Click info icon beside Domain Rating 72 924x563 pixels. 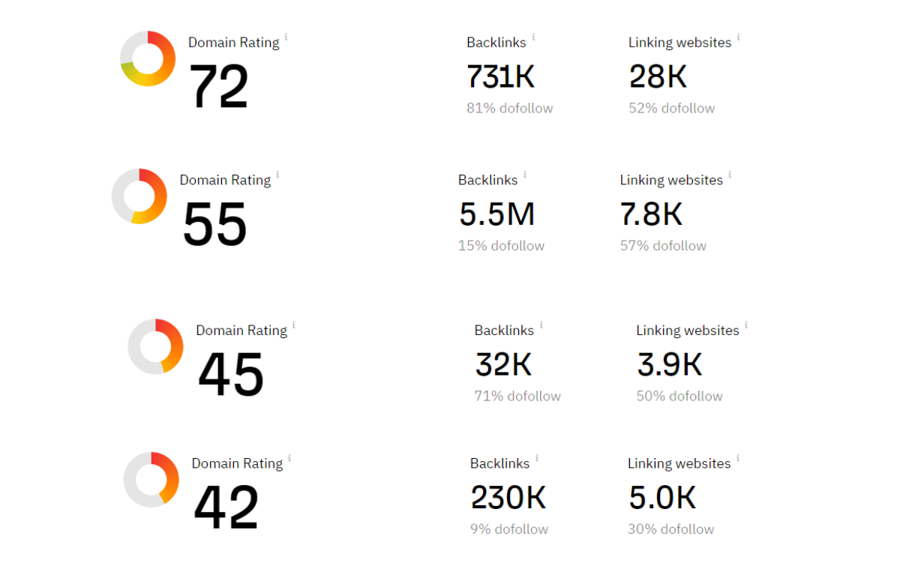click(286, 37)
